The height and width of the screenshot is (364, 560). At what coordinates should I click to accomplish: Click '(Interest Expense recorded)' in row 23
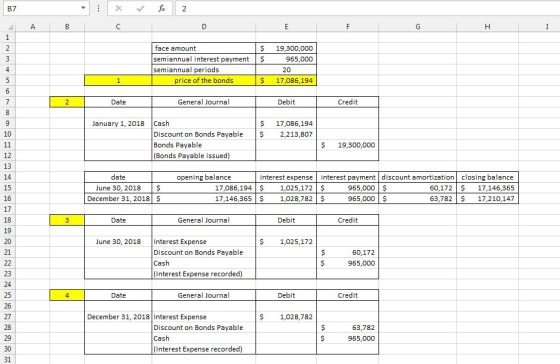pyautogui.click(x=204, y=274)
